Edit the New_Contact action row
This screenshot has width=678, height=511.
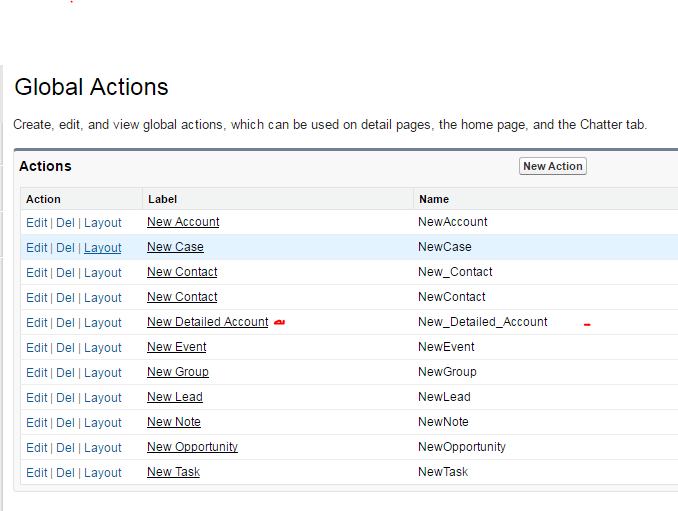37,273
